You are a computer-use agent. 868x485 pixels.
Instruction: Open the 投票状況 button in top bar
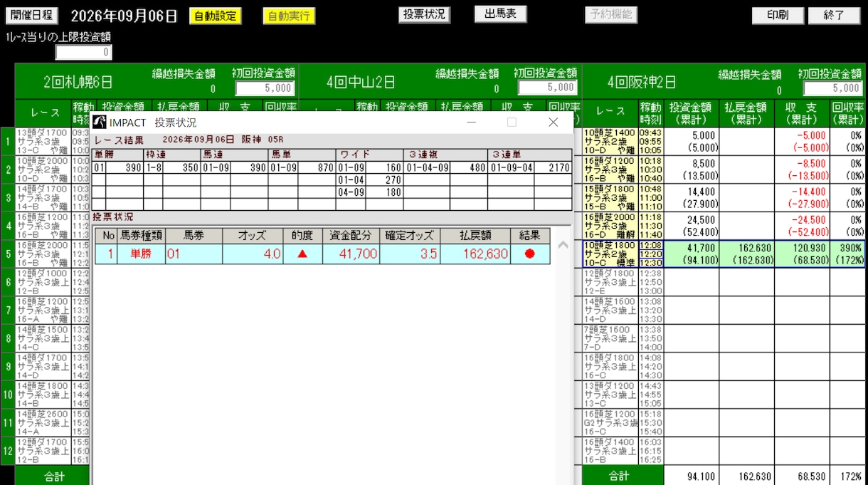pos(424,14)
